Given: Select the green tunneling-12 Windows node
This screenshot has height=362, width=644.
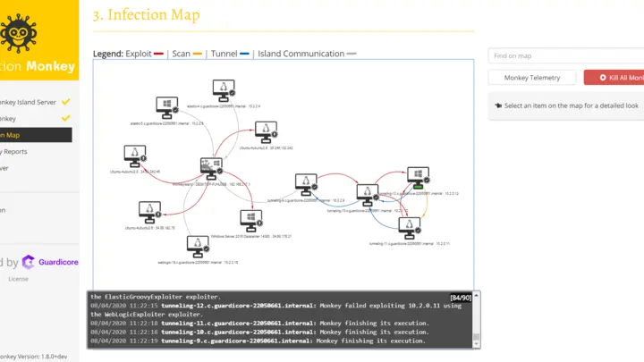Looking at the screenshot, I should pos(415,177).
